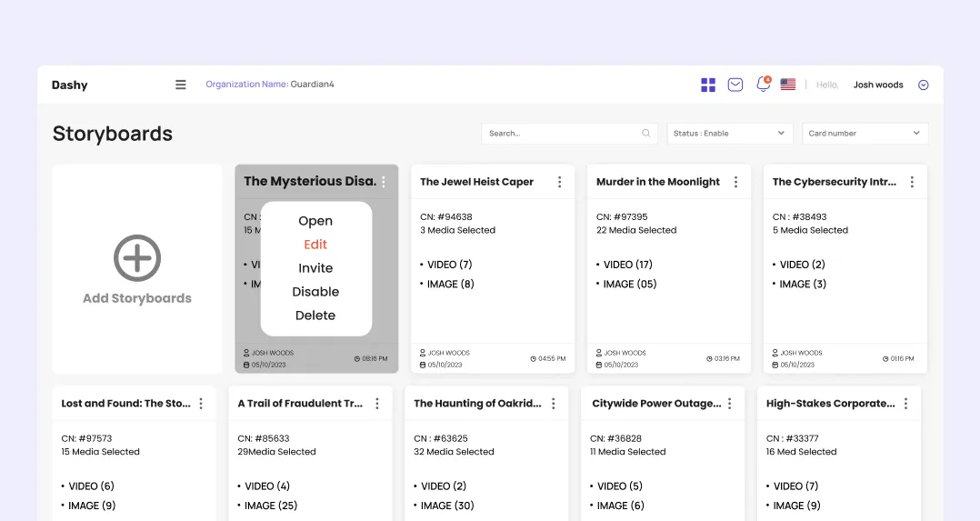Open options for The Jewel Heist Caper

coord(559,182)
